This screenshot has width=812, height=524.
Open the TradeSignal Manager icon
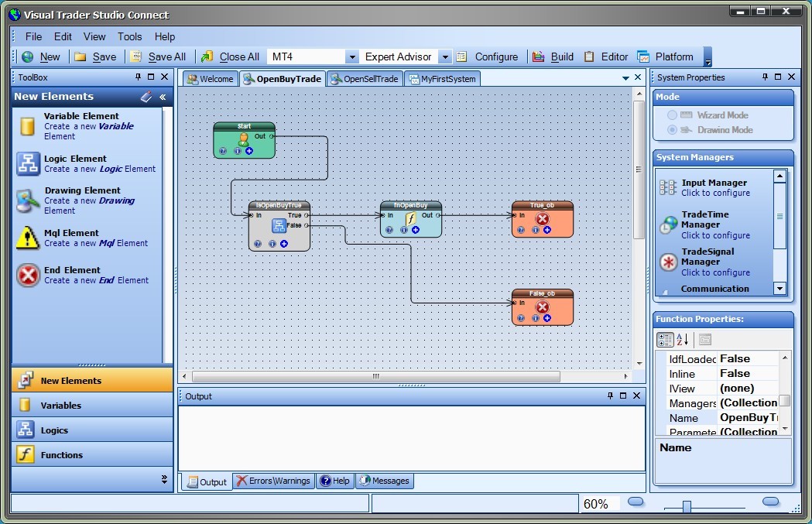pos(668,262)
